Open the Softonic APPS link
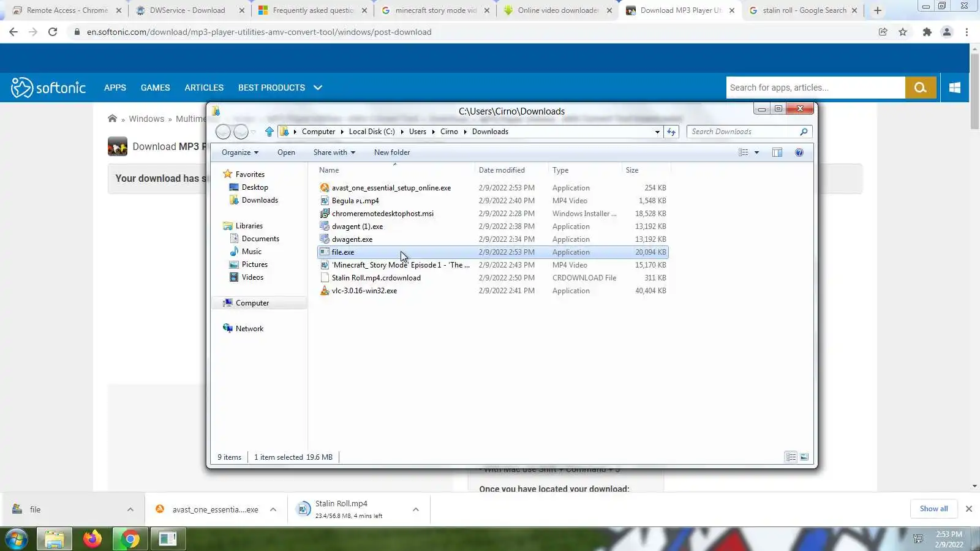980x551 pixels. [115, 88]
